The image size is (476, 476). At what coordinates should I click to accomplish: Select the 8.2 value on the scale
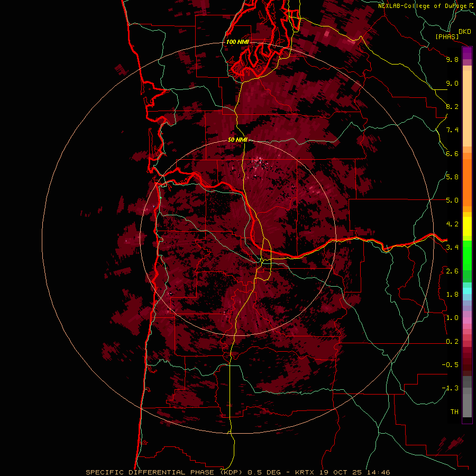coord(452,106)
